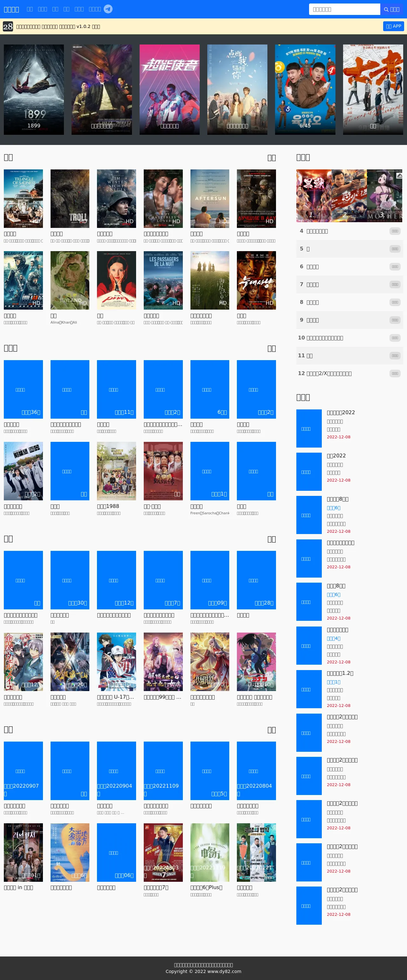This screenshot has width=407, height=980.
Task: Open the latest update titled with 1.2
Action: (x=340, y=673)
